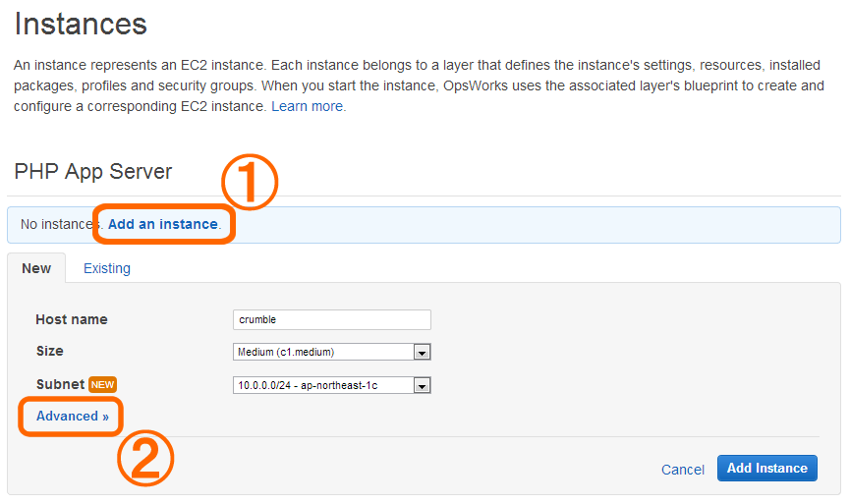Click the PHP App Server layer heading

tap(93, 171)
